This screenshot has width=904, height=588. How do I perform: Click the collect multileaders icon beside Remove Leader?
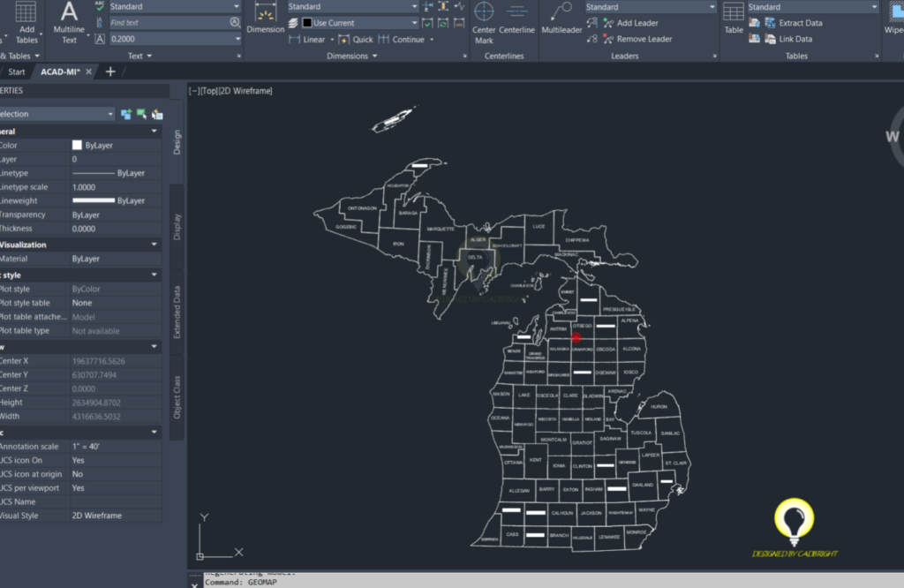[x=592, y=39]
